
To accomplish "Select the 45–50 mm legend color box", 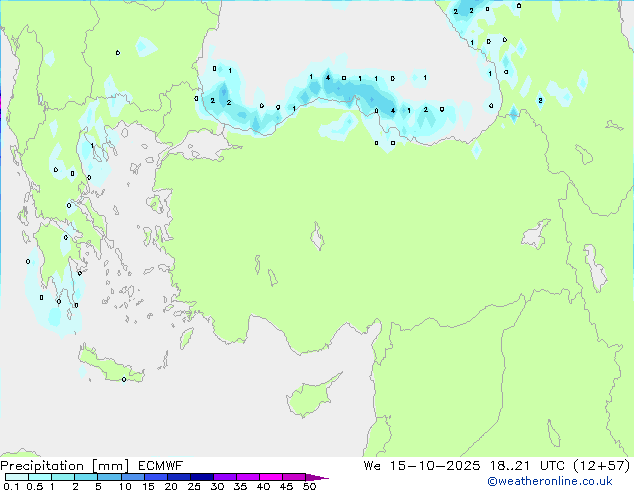I will [294, 477].
